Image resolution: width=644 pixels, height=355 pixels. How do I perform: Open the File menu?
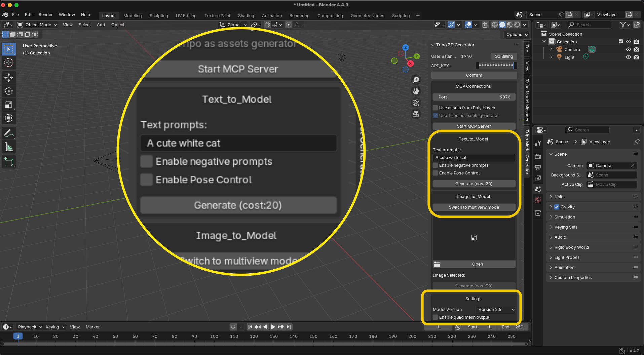click(x=15, y=15)
